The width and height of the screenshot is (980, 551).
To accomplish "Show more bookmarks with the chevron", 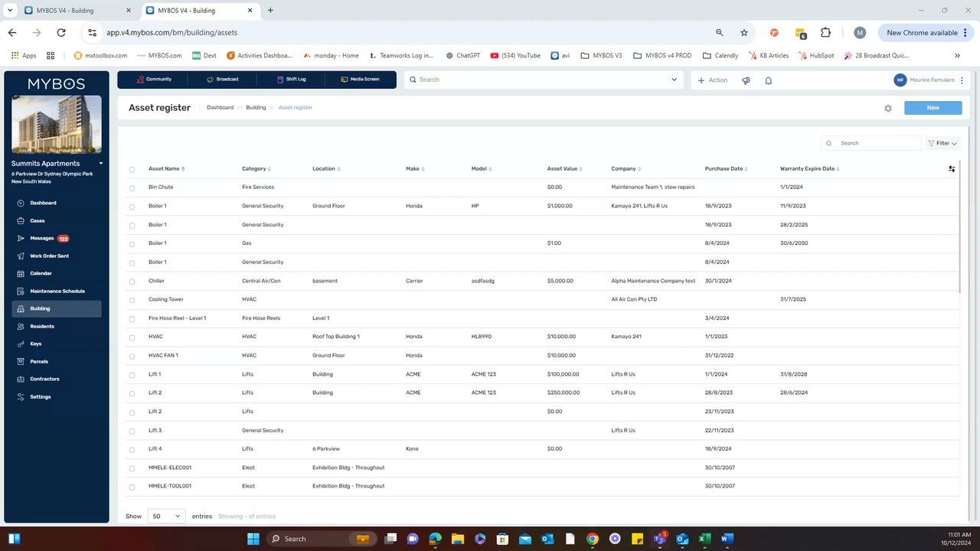I will (957, 55).
